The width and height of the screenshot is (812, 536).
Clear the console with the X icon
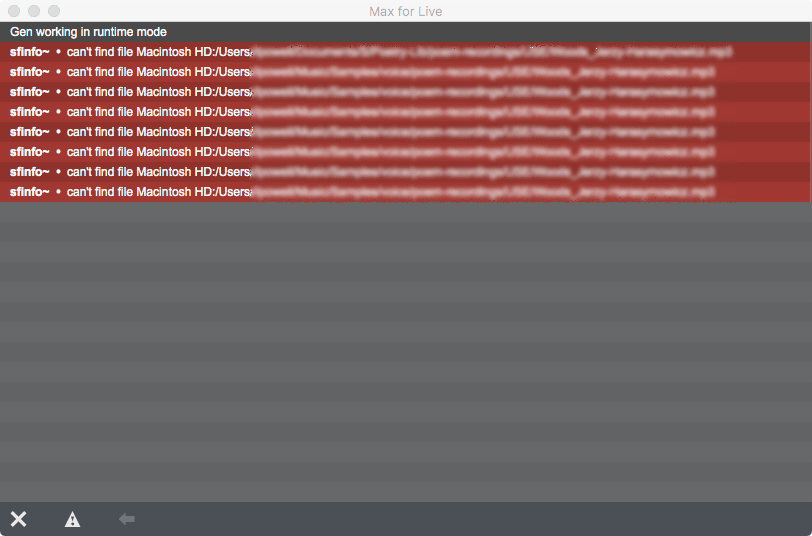tap(18, 519)
